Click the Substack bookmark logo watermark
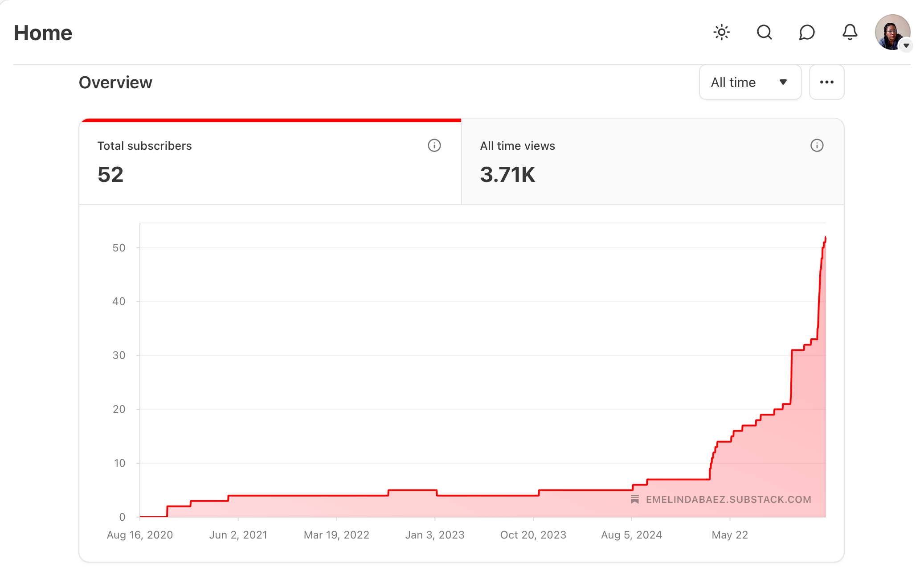This screenshot has height=584, width=924. click(x=635, y=499)
